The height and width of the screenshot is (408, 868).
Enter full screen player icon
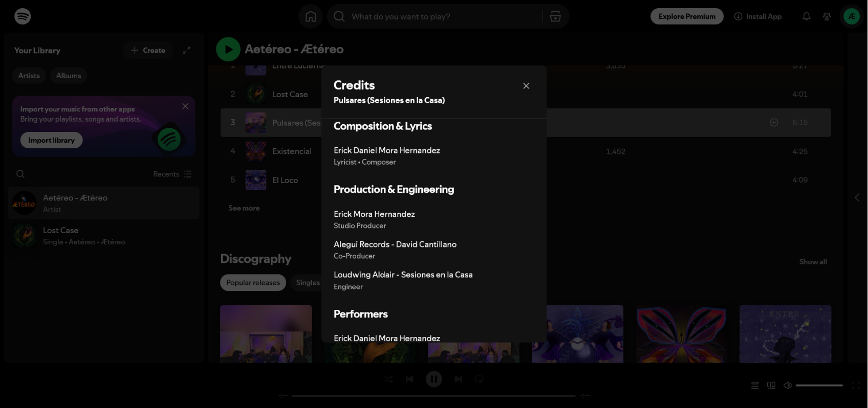pyautogui.click(x=856, y=386)
